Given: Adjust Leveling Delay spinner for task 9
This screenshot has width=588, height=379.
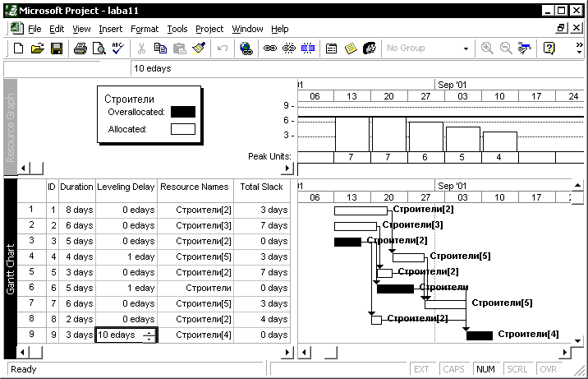Looking at the screenshot, I should click(149, 335).
